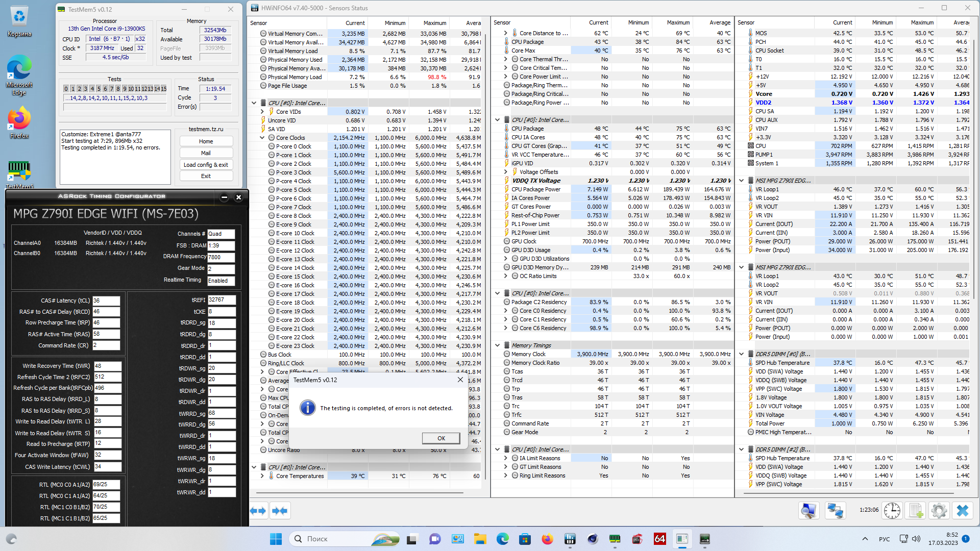Viewport: 980px width, 551px height.
Task: Click the shrink columns arrows icon
Action: [280, 511]
